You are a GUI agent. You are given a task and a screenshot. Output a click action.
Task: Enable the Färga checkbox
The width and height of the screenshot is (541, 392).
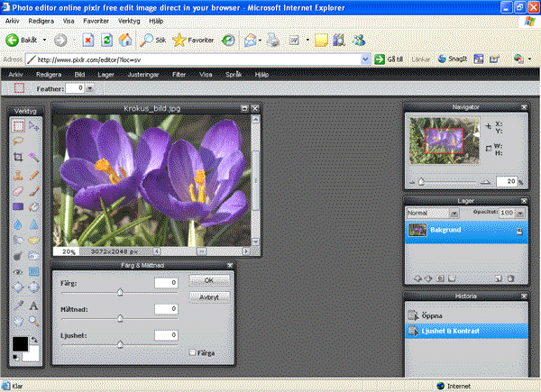[x=193, y=352]
